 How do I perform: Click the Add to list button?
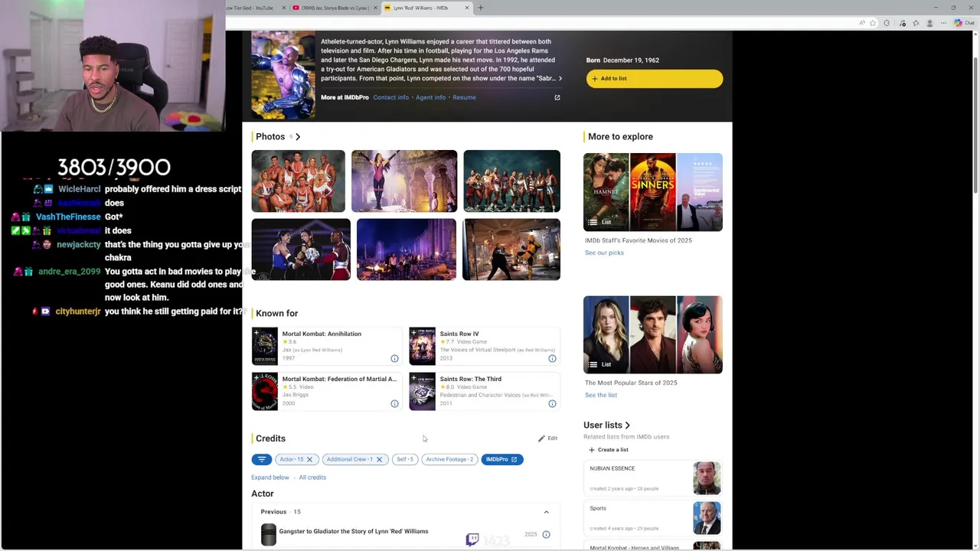(655, 79)
